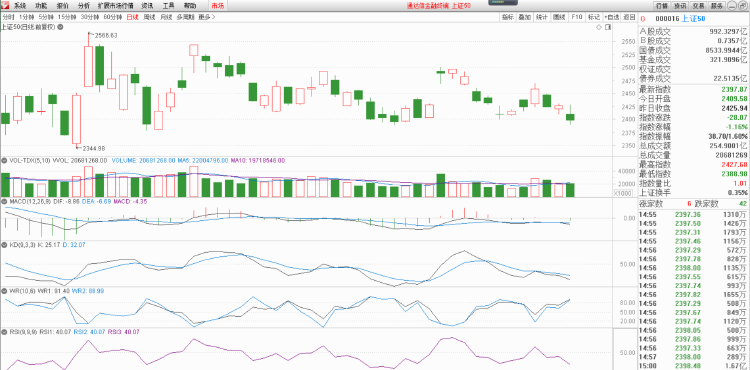Select the 5分钟 chart period
Screen dimensions: 750x370
45,17
